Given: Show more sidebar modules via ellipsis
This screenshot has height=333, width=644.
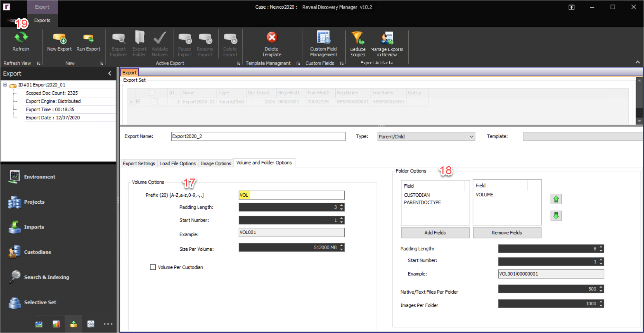Looking at the screenshot, I should tap(108, 324).
